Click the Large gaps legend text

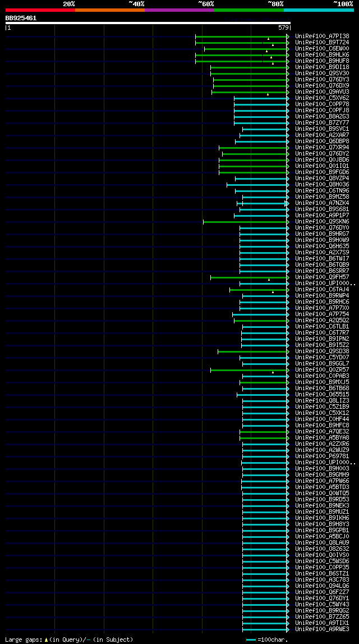(x=69, y=640)
